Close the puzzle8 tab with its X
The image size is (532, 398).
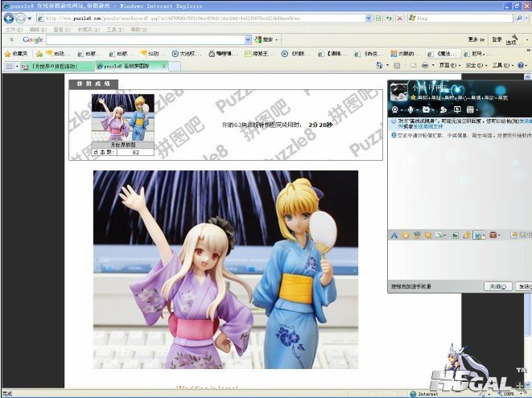tap(163, 66)
